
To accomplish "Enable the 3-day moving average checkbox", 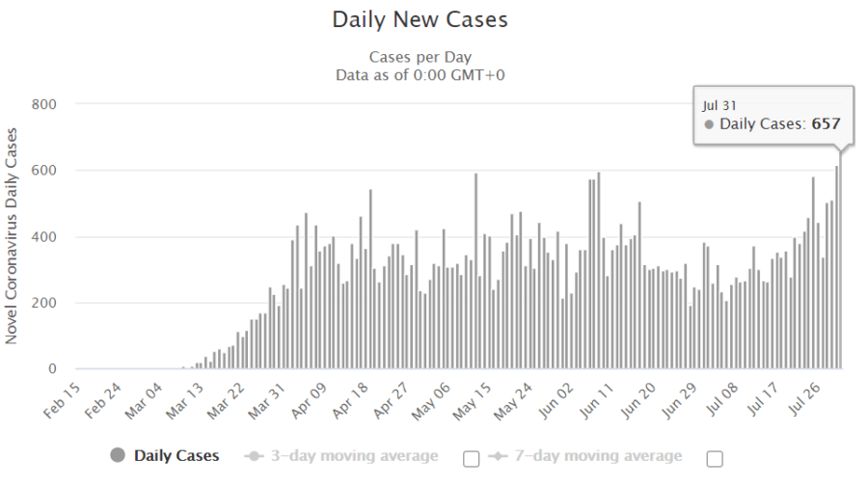I will coord(471,458).
